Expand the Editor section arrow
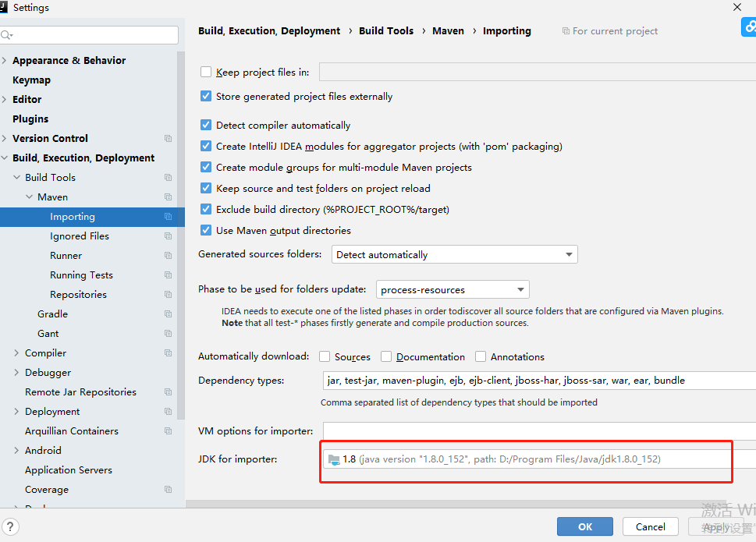 [x=5, y=99]
